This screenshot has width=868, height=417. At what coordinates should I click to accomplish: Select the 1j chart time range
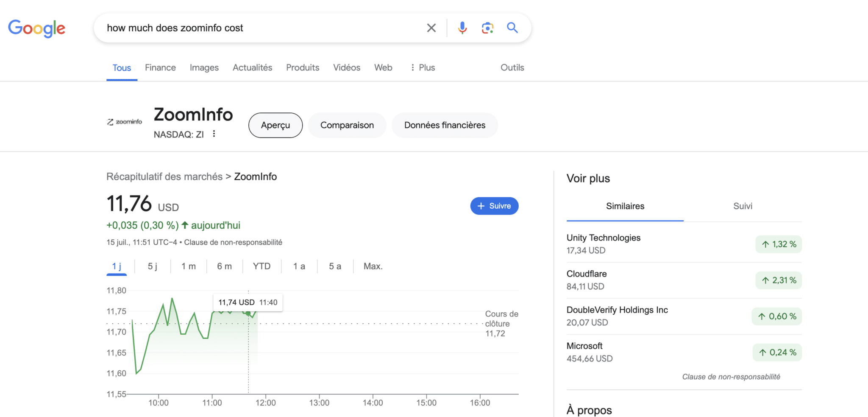pos(116,266)
